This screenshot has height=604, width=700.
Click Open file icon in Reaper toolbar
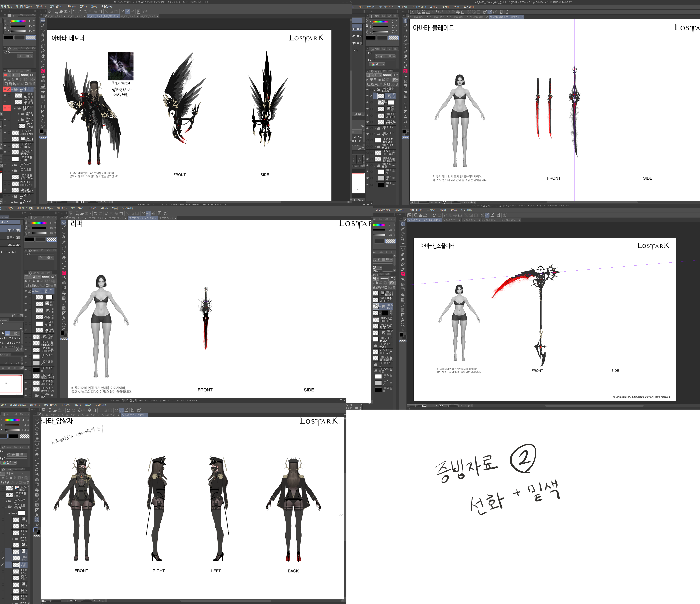click(x=82, y=213)
